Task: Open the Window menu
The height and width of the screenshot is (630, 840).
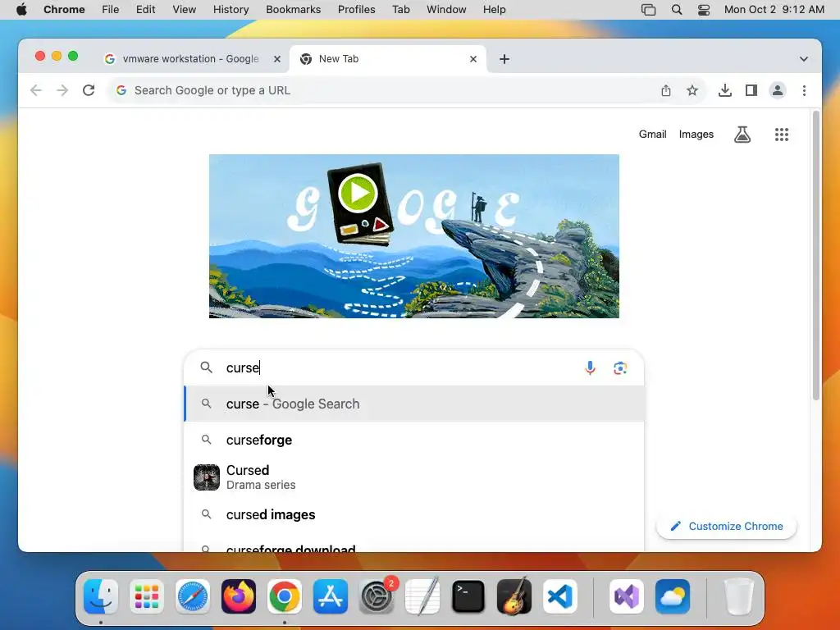Action: [446, 10]
